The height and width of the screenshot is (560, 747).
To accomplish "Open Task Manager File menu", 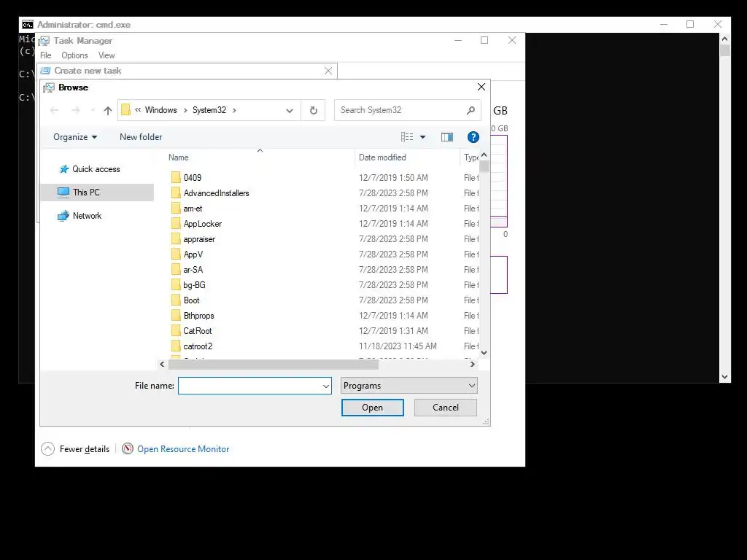I will [46, 55].
